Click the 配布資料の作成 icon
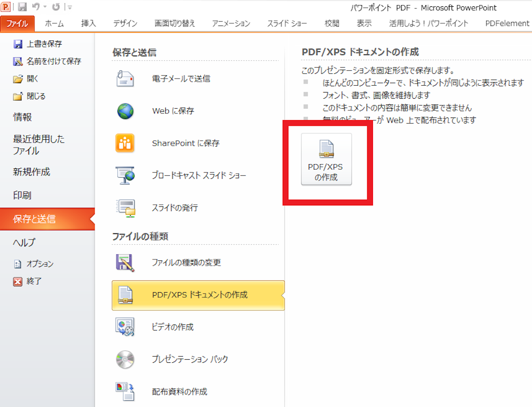This screenshot has width=532, height=407. tap(125, 391)
